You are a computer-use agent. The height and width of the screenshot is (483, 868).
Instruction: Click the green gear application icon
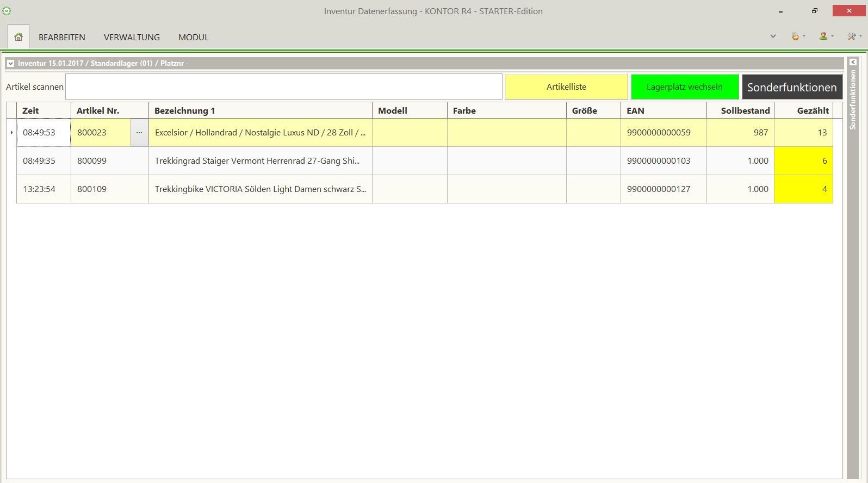click(x=7, y=11)
